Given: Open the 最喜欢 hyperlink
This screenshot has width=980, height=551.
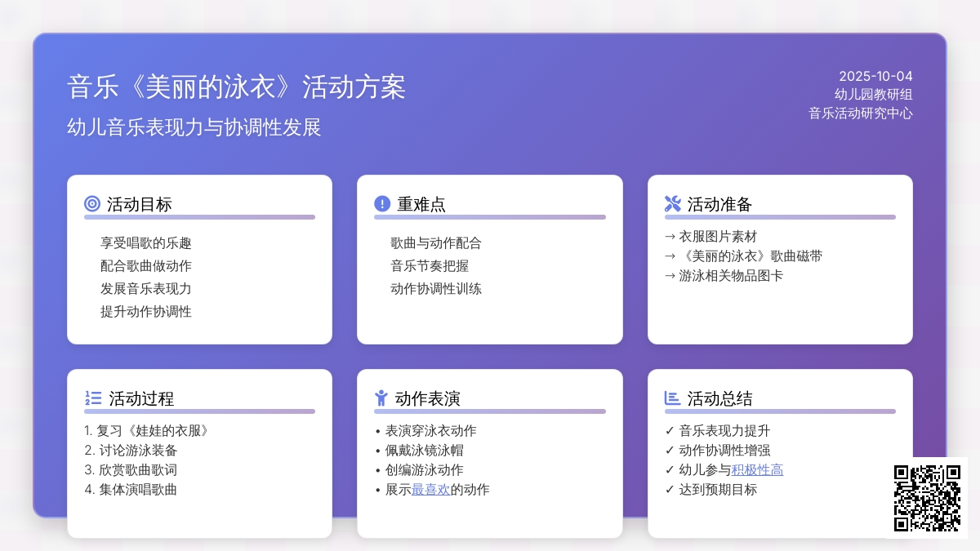Looking at the screenshot, I should 431,490.
